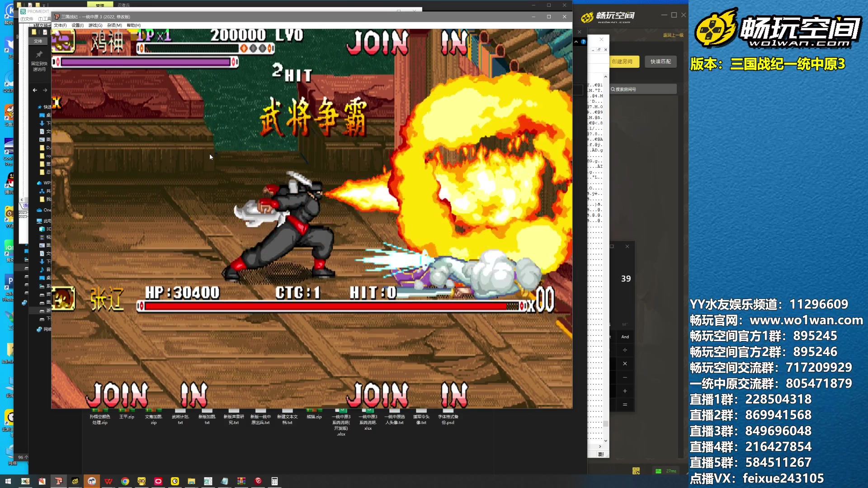Click the 管理 ribbon tab in explorer
Image resolution: width=868 pixels, height=488 pixels.
pyautogui.click(x=100, y=5)
